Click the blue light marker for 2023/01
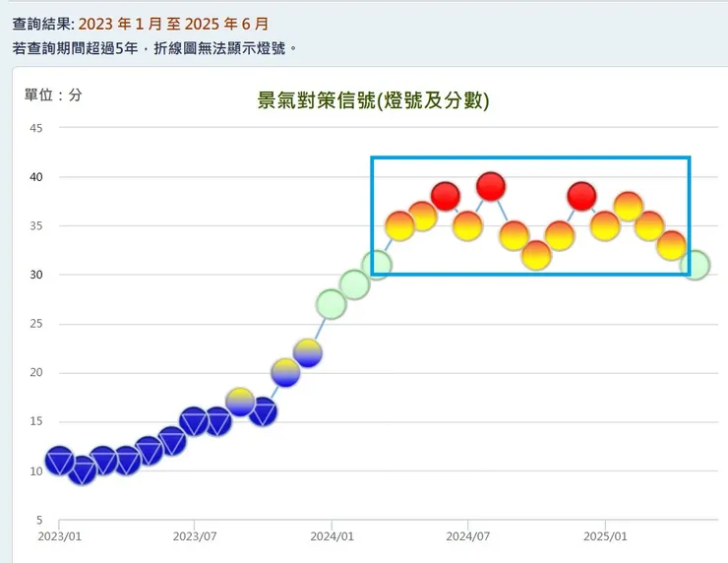Screen dimensions: 728x563 59,461
